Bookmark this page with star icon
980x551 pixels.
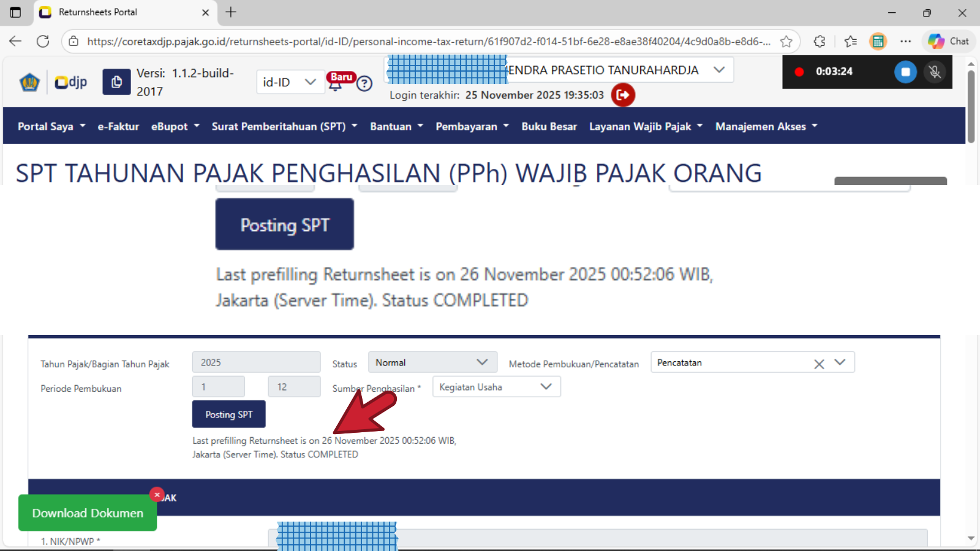[x=786, y=42]
